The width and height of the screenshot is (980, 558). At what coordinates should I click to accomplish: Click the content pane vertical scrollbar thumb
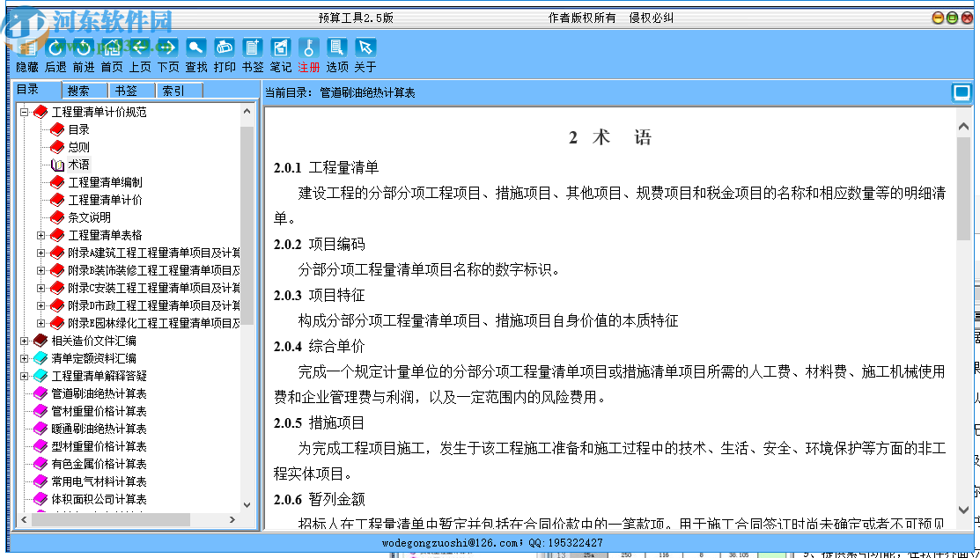(964, 188)
